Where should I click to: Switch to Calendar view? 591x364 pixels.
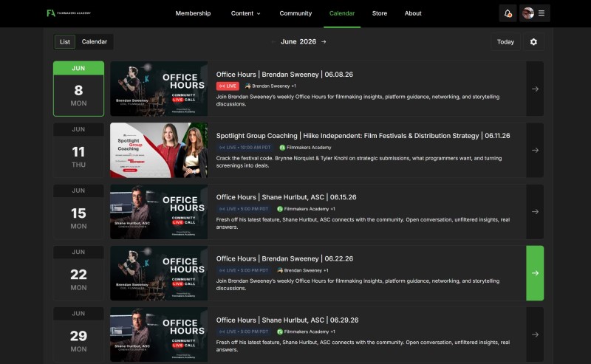point(95,42)
